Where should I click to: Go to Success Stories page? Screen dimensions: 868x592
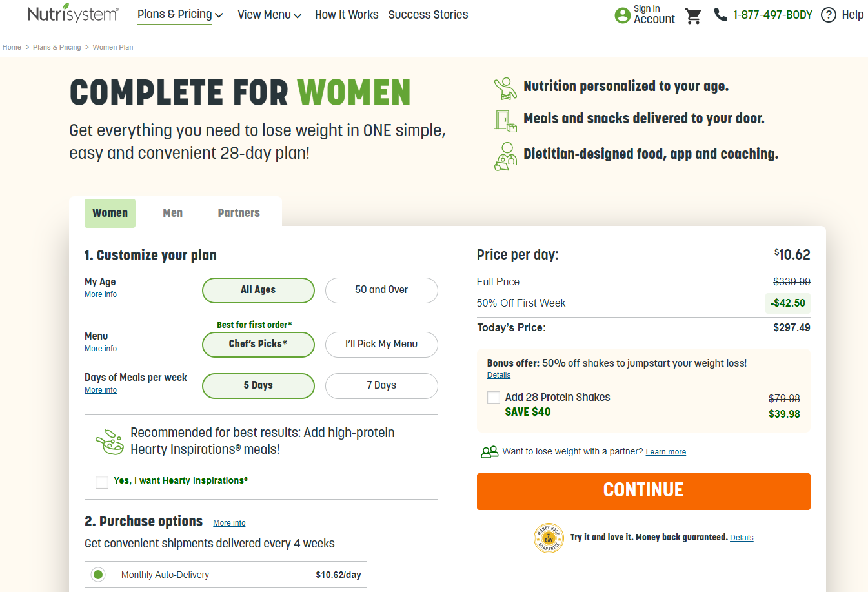[428, 15]
